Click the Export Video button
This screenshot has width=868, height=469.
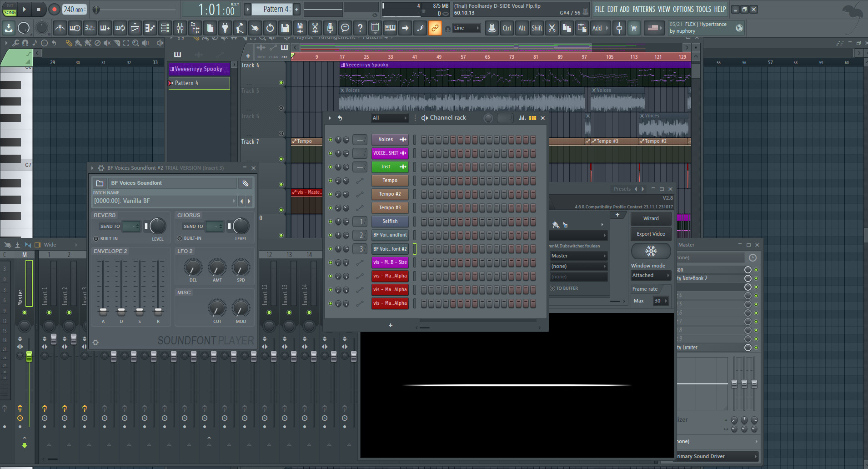coord(650,234)
